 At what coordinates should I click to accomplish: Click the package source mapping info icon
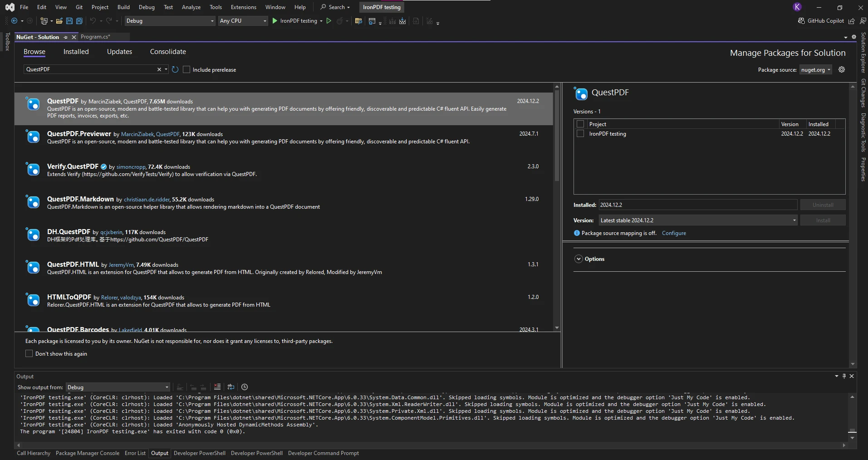[x=577, y=233]
